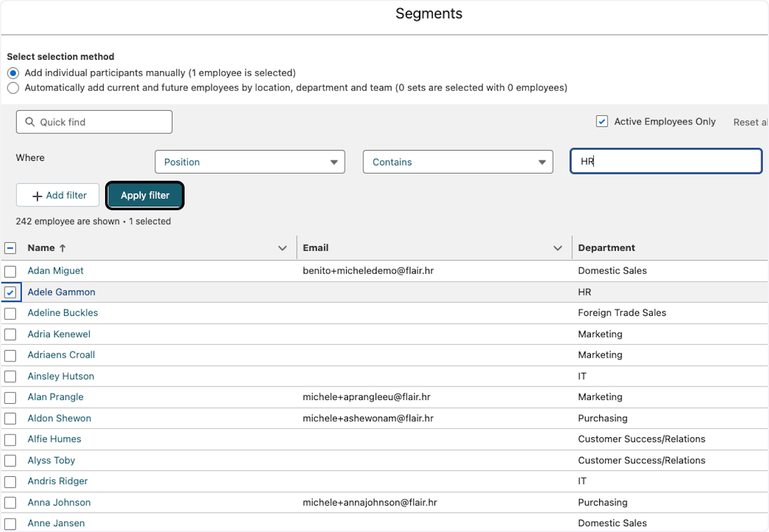Open the Name column chevron menu
This screenshot has width=769, height=532.
pos(282,247)
